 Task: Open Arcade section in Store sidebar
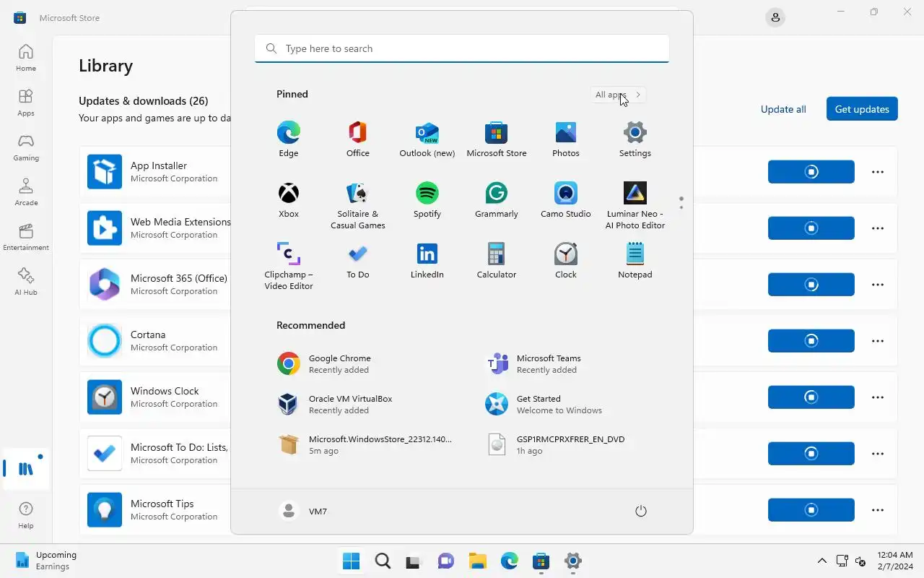tap(26, 192)
